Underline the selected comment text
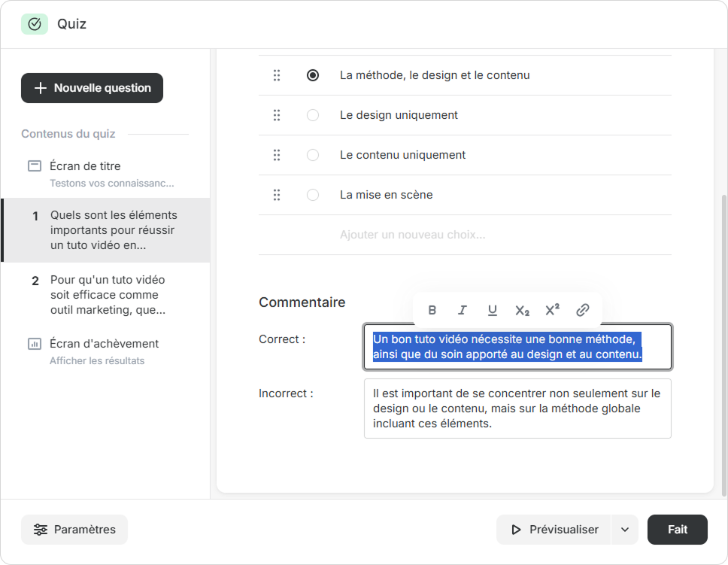Image resolution: width=728 pixels, height=565 pixels. point(493,310)
